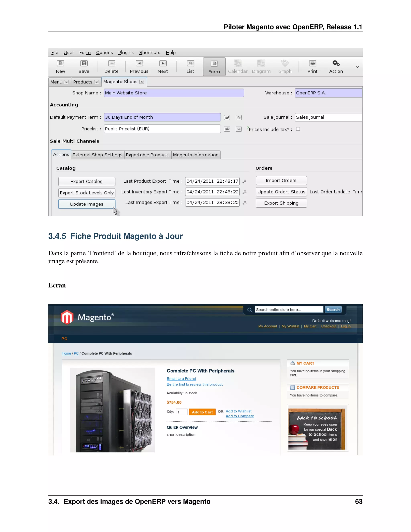Switch to Form view
The height and width of the screenshot is (532, 411).
pyautogui.click(x=214, y=67)
